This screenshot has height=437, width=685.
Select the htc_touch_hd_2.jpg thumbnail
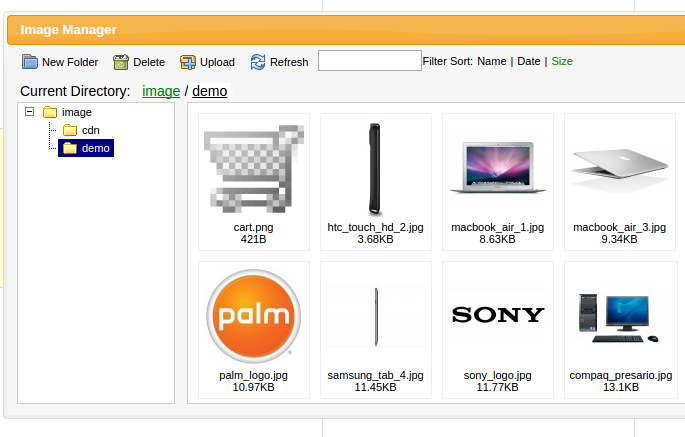click(374, 169)
